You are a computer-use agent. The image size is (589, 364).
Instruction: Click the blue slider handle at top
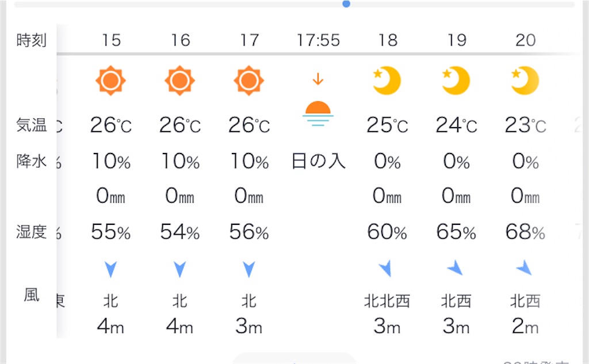(346, 4)
